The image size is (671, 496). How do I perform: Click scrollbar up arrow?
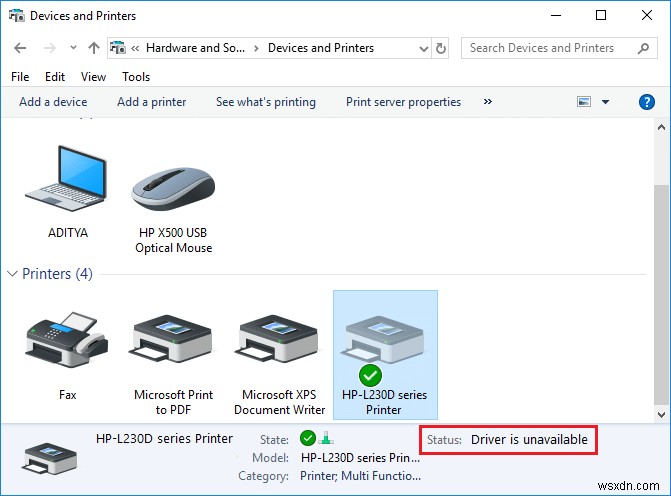point(662,128)
